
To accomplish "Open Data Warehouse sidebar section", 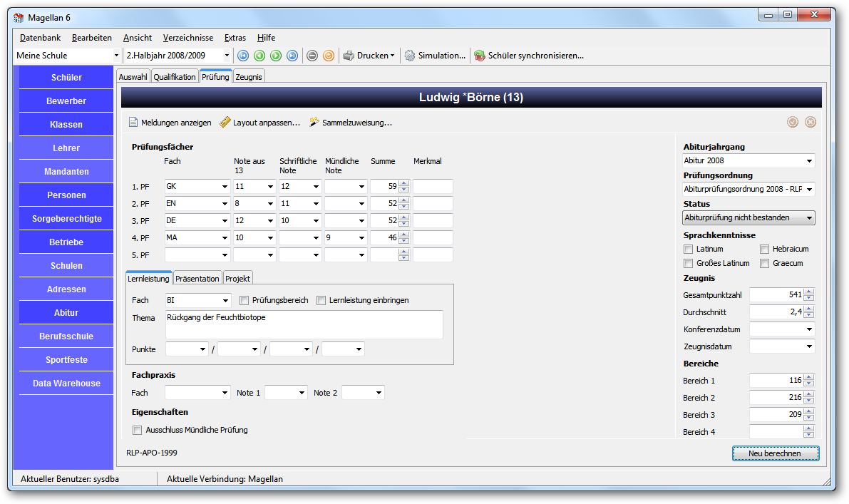I will [x=66, y=384].
